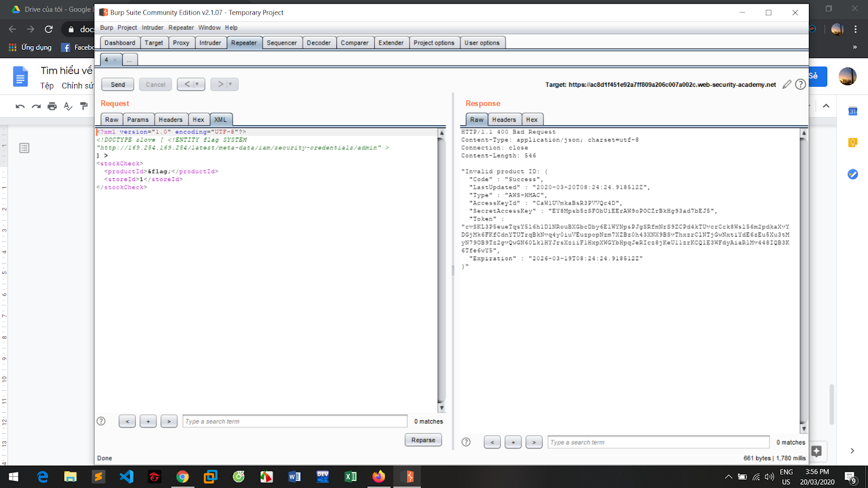The image size is (868, 488).
Task: Expand the history forward dropdown arrow
Action: (231, 85)
